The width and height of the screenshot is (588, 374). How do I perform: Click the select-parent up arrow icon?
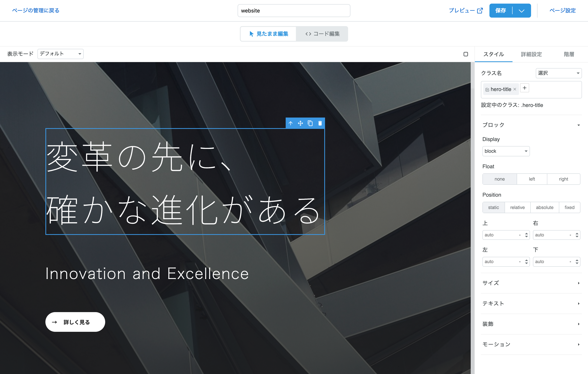290,123
